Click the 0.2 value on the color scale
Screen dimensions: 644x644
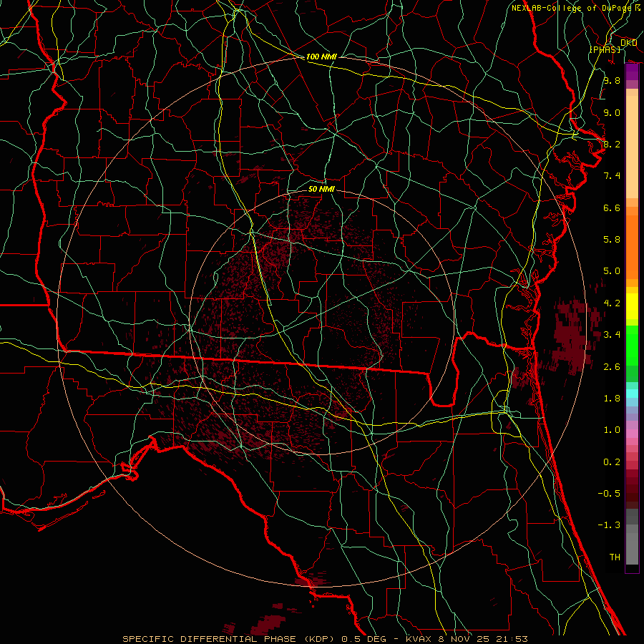tap(612, 462)
